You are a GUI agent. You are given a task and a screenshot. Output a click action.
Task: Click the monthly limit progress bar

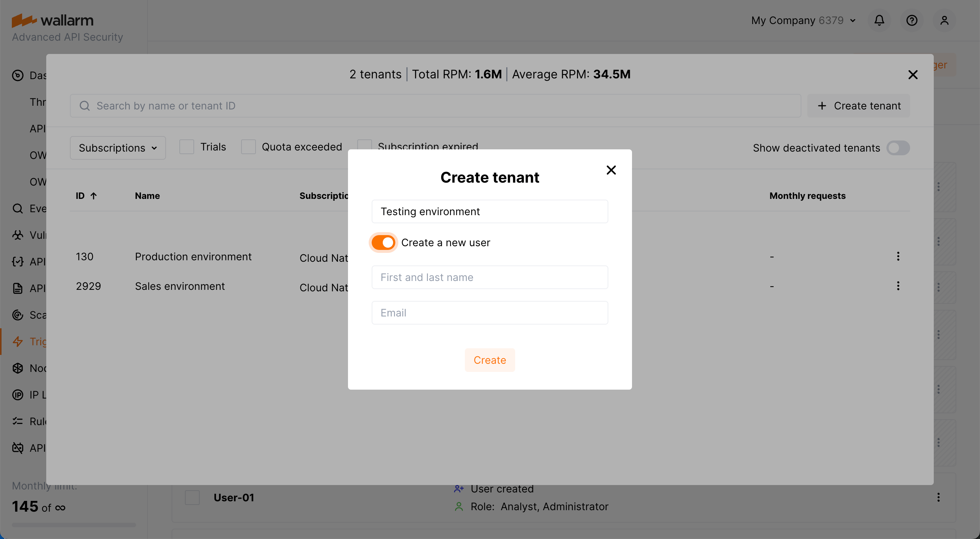74,525
